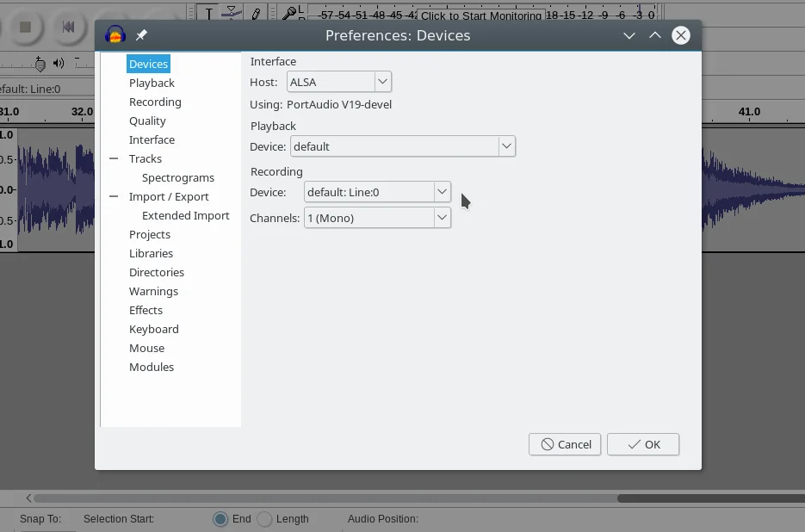Screen dimensions: 805x532
Task: Select the End radio button
Action: (220, 519)
